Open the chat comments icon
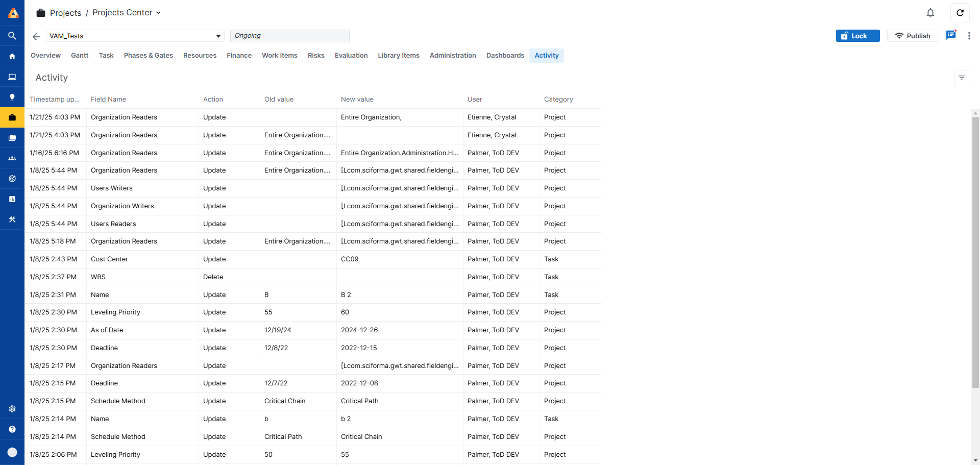 (950, 35)
